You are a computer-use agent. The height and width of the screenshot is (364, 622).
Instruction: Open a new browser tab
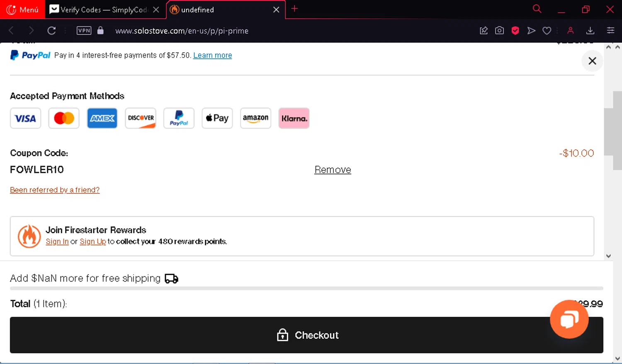(294, 9)
